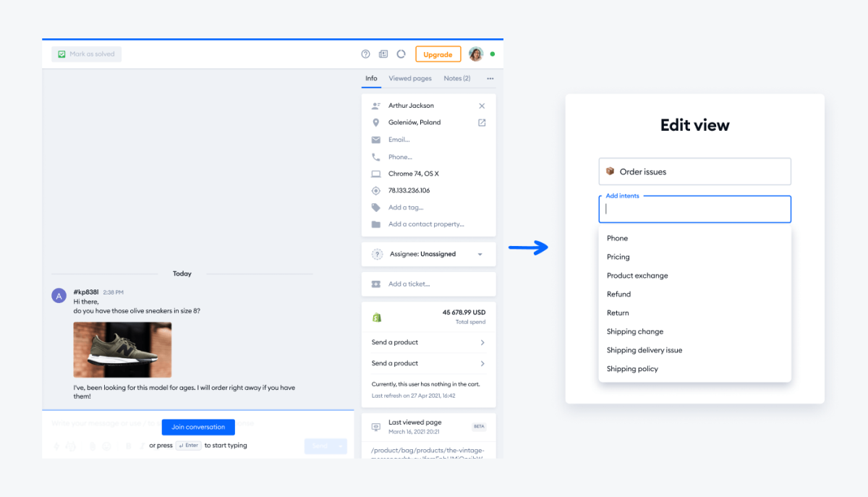Click the tag icon next to Add a tag
The width and height of the screenshot is (868, 497).
click(x=375, y=207)
